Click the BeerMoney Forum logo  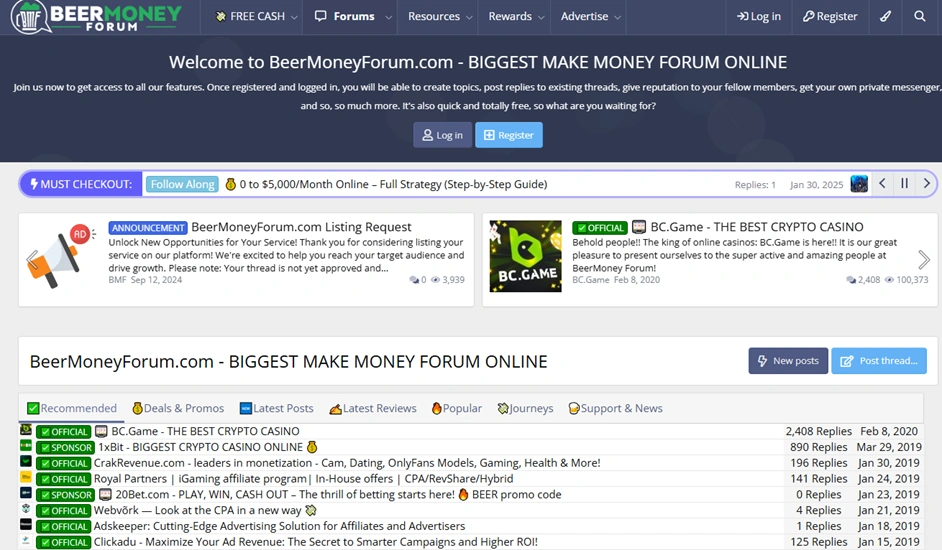(97, 17)
